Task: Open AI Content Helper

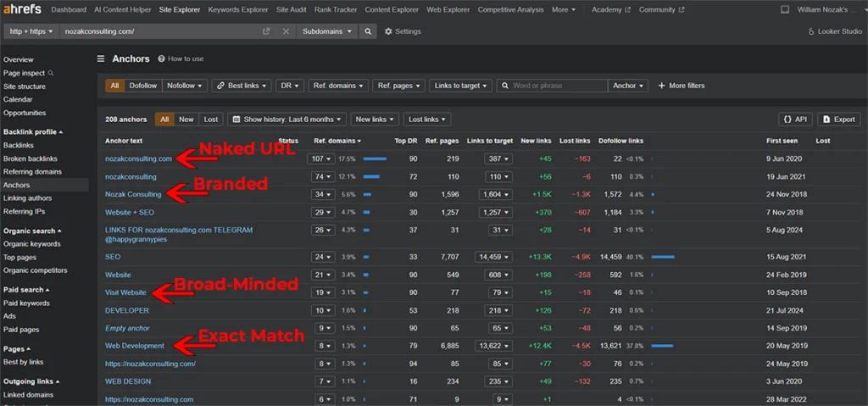Action: click(123, 9)
